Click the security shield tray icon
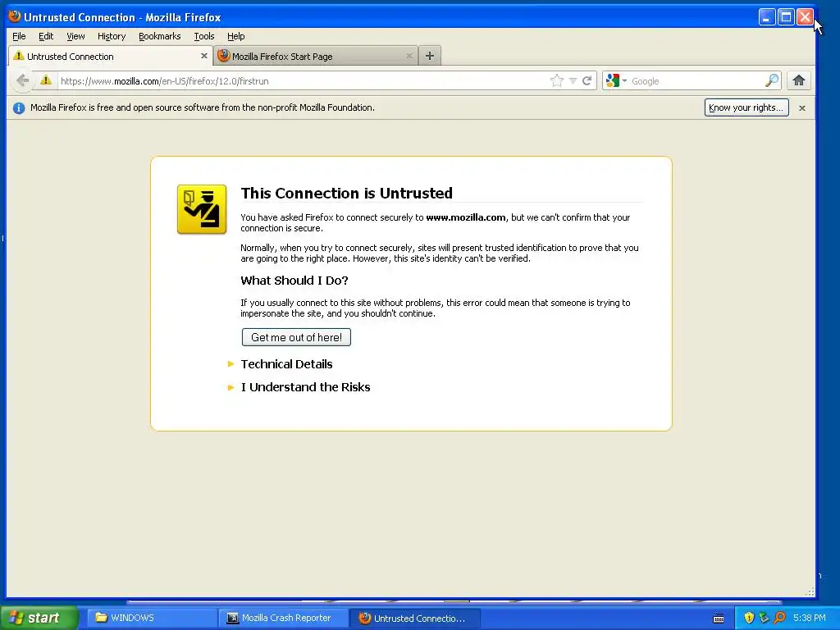 click(749, 618)
